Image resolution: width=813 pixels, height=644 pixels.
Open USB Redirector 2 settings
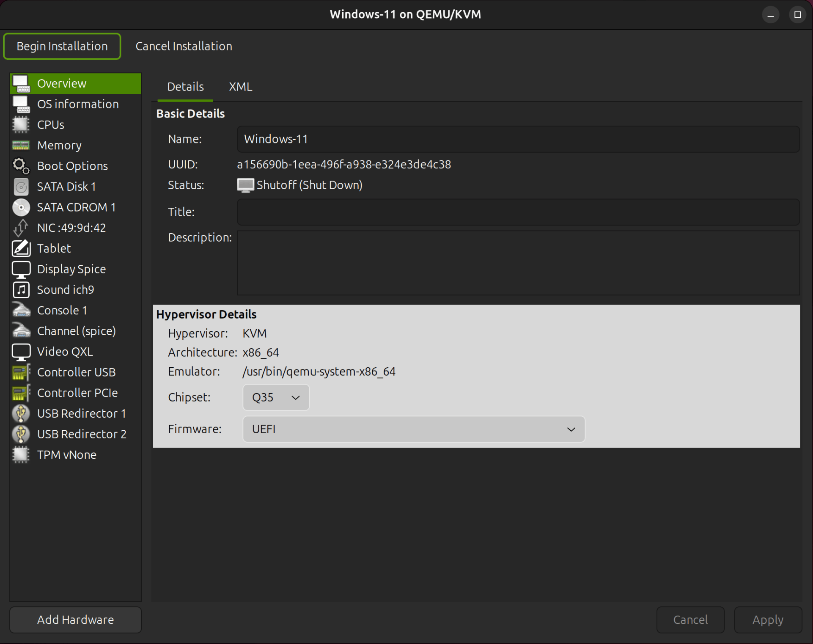click(x=81, y=434)
